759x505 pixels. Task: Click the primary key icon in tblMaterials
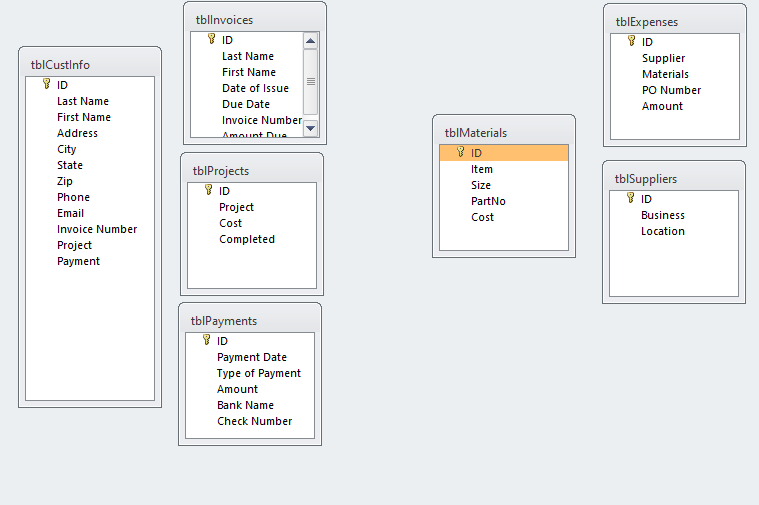click(461, 152)
